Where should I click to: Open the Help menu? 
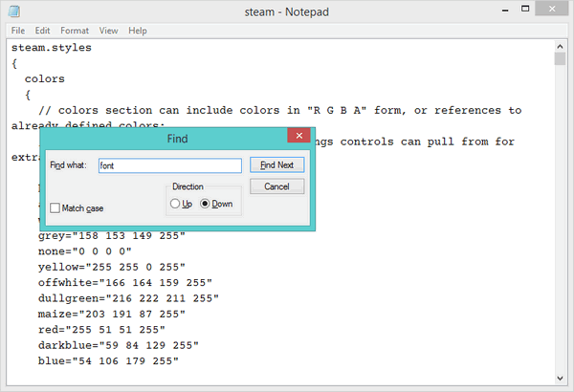point(138,31)
